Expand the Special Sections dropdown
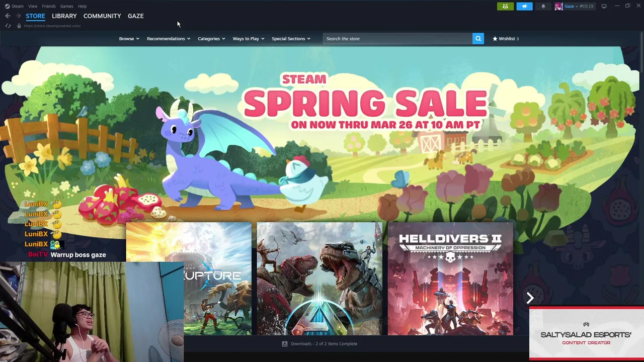This screenshot has width=644, height=362. coord(291,39)
